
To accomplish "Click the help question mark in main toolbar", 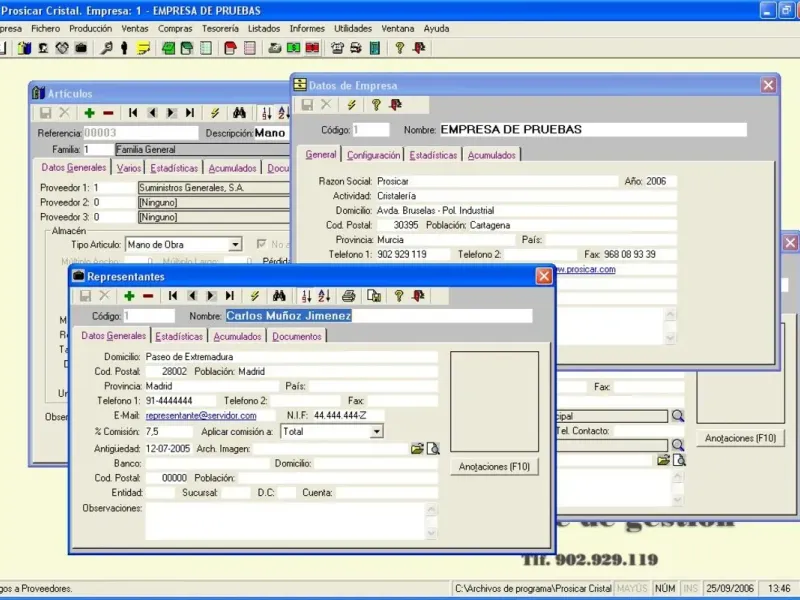I will coord(400,48).
